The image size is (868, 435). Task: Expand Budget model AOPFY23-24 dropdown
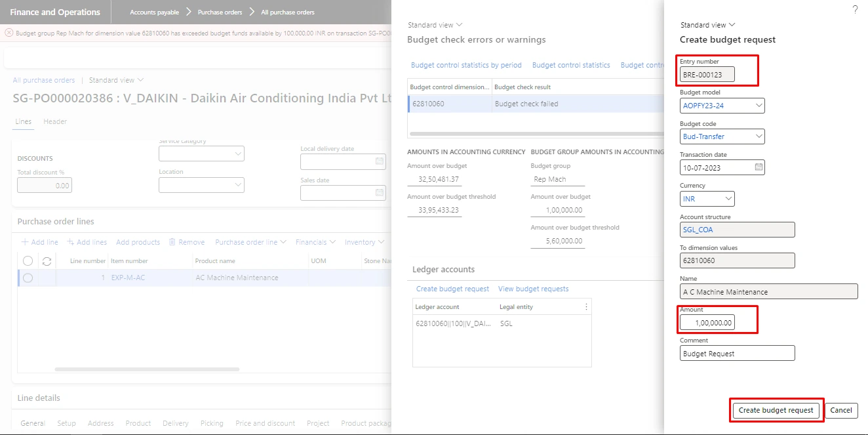click(759, 106)
